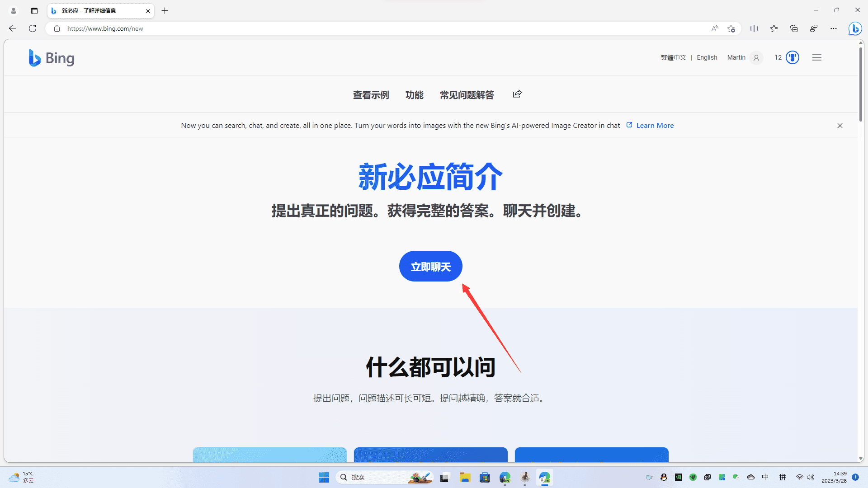The image size is (868, 488).
Task: Open split screen view in Edge toolbar
Action: tap(754, 28)
